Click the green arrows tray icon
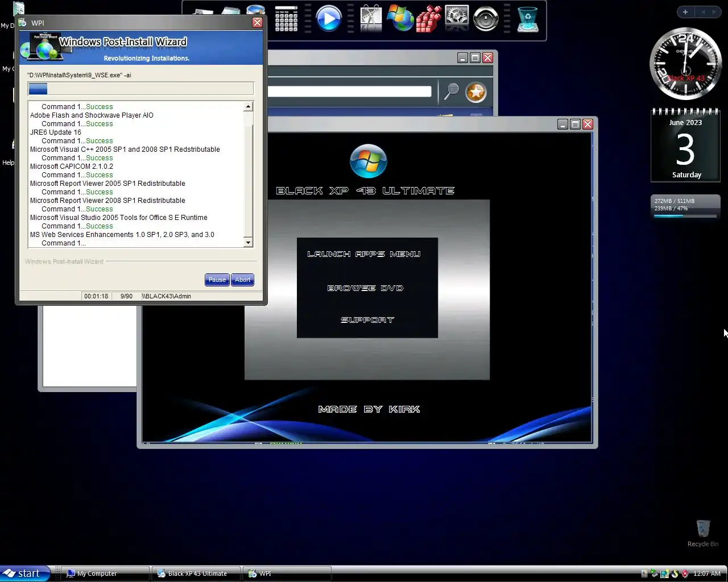Image resolution: width=728 pixels, height=582 pixels. [654, 573]
